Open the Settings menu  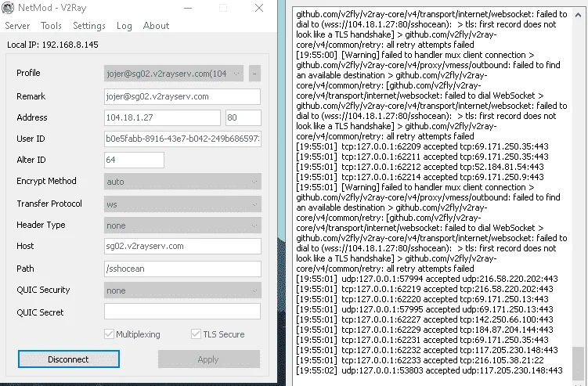point(89,26)
